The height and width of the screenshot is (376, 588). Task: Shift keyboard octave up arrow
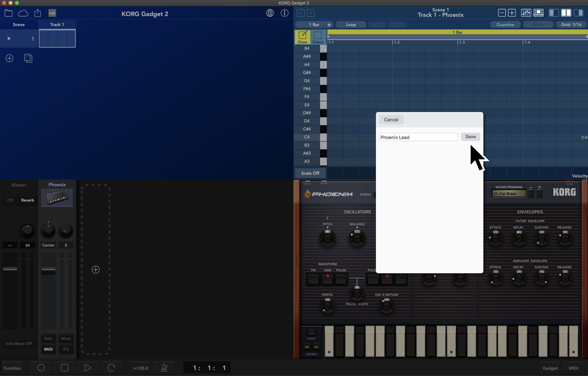click(316, 346)
